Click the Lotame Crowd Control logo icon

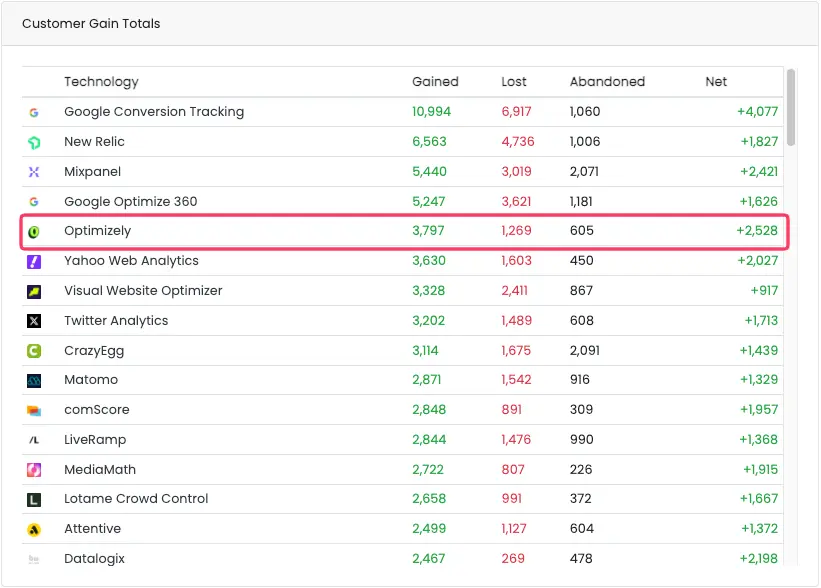34,500
